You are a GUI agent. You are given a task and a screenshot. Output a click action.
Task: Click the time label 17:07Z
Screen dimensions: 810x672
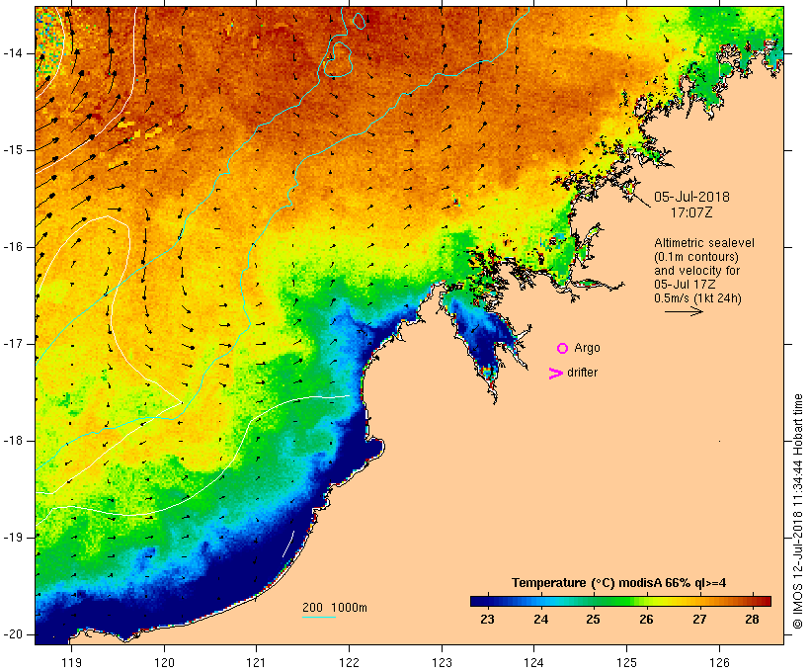click(691, 212)
